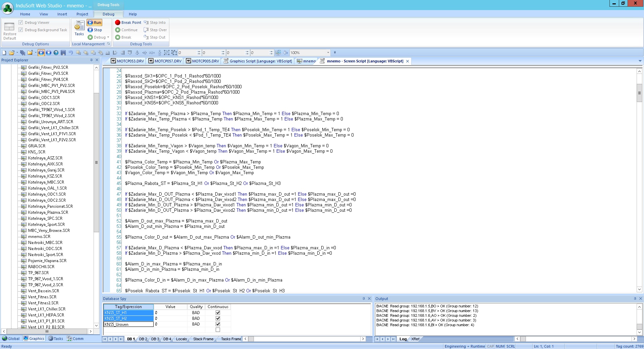
Task: Toggle Continuous checkbox for KNS5_Uroven
Action: (x=218, y=324)
